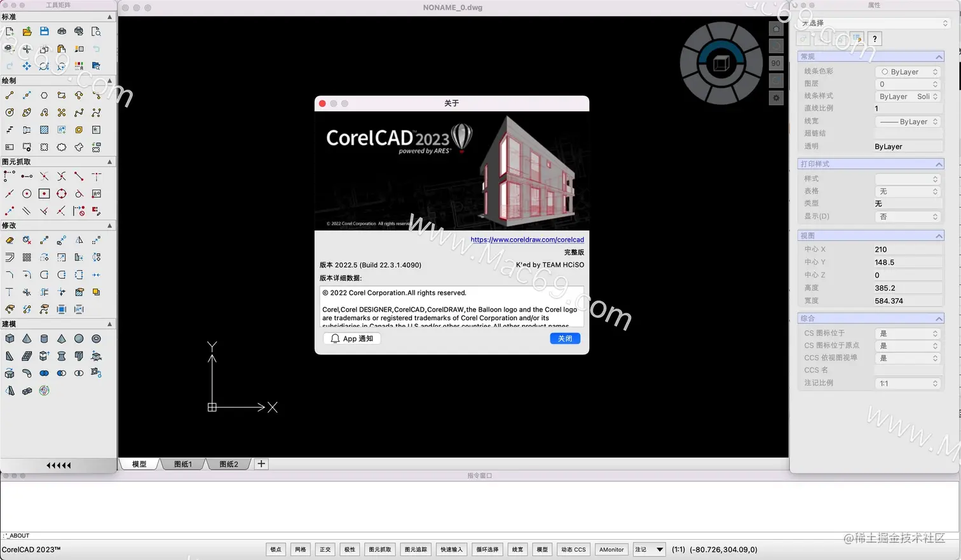Click the 模型 status bar button

(x=542, y=549)
